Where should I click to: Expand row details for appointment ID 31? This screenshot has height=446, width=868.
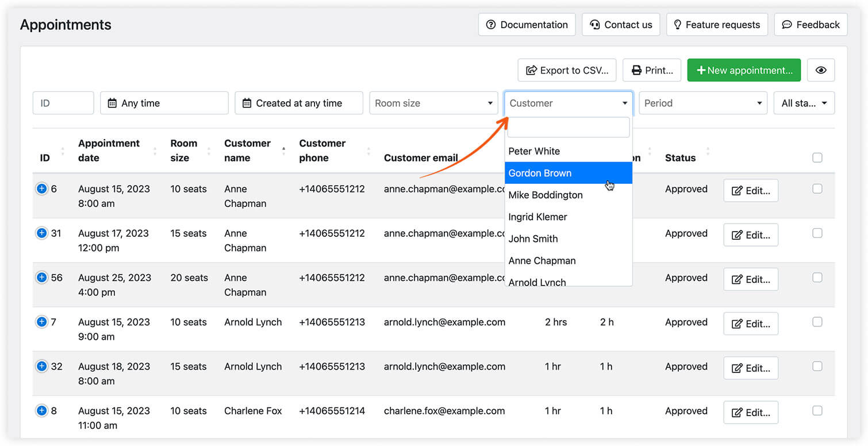coord(41,233)
